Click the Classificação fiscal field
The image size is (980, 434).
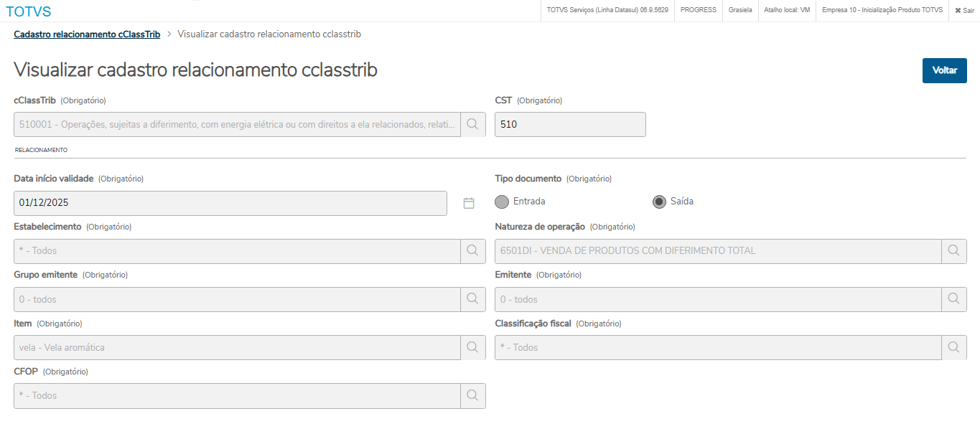pos(718,347)
